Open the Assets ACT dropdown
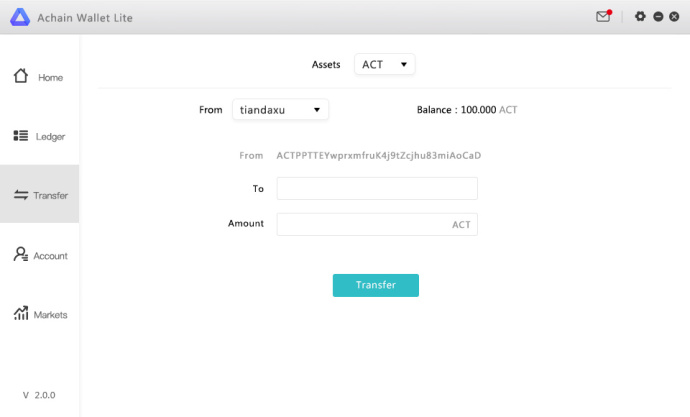The image size is (690, 417). 385,64
